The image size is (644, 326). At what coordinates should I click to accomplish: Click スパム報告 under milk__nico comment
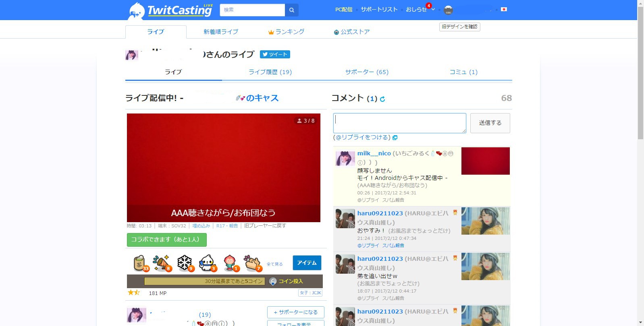[x=393, y=200]
